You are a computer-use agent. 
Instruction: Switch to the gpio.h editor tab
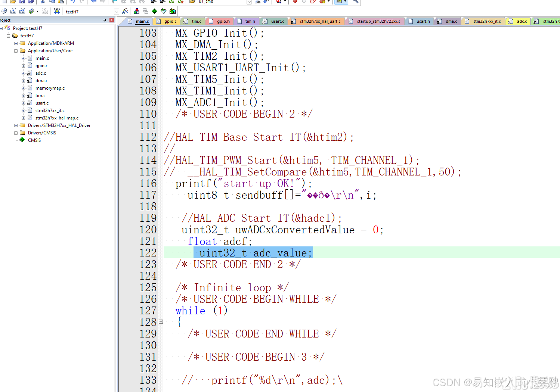tap(220, 21)
